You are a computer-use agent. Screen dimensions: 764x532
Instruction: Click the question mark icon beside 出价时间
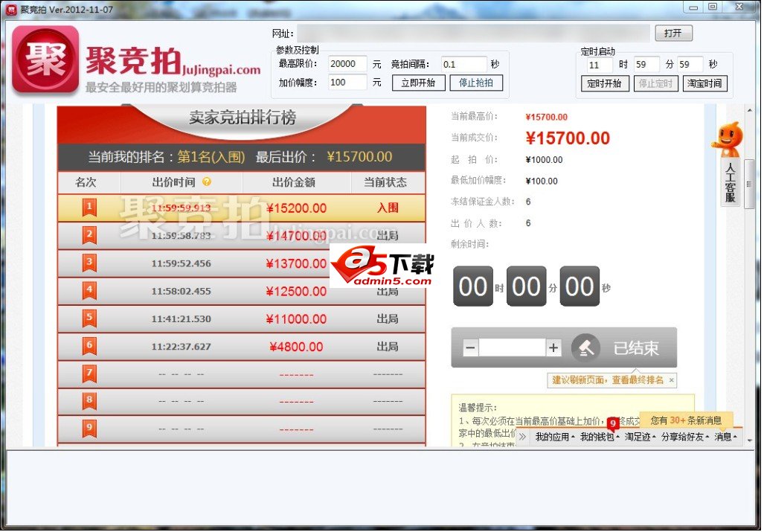[x=207, y=182]
